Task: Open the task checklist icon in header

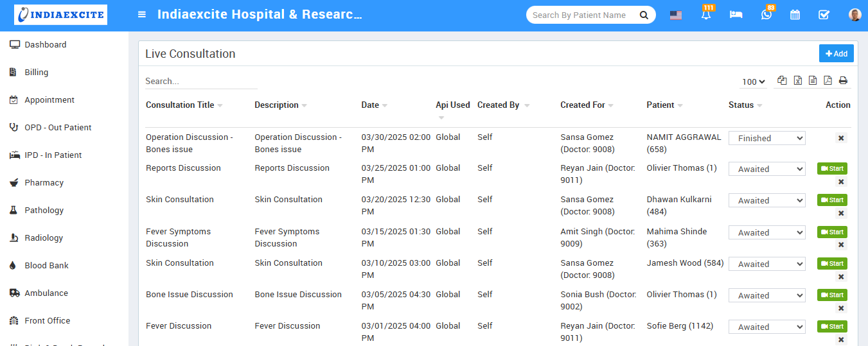Action: tap(824, 15)
